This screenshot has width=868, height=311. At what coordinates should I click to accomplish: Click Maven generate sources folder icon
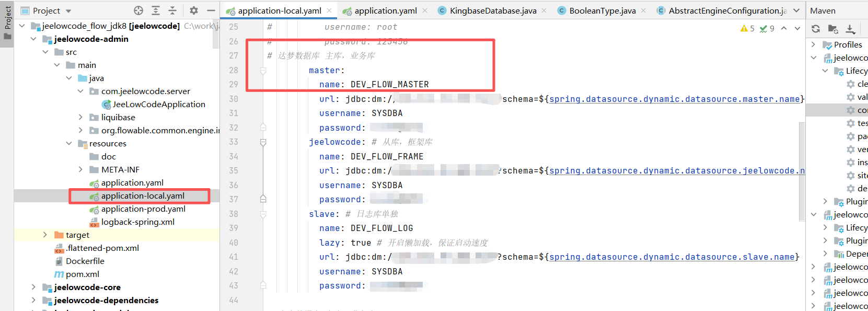833,29
